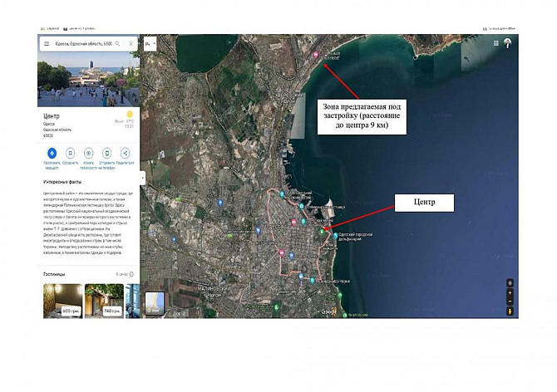This screenshot has height=392, width=557.
Task: Click the yellow Street View pegman
Action: point(510,311)
